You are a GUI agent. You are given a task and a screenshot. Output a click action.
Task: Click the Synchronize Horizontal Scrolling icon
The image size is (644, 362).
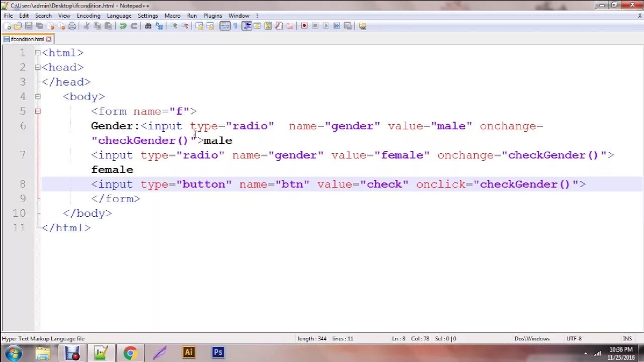(x=210, y=26)
